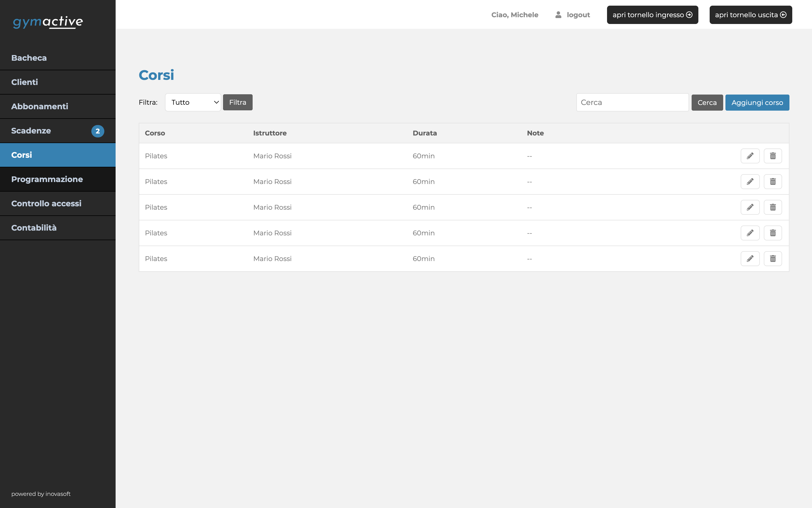
Task: Click pencil edit icon in second Pilates row
Action: [x=750, y=182]
